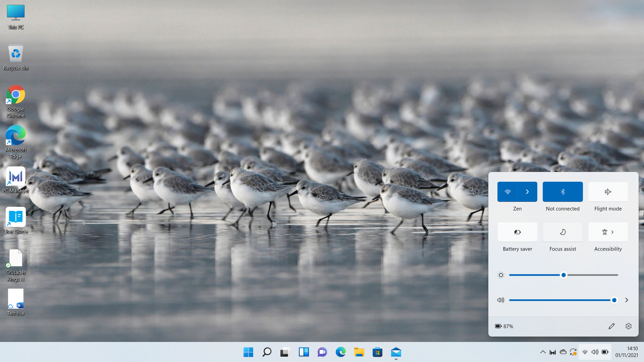Enable Flight mode

click(x=608, y=192)
